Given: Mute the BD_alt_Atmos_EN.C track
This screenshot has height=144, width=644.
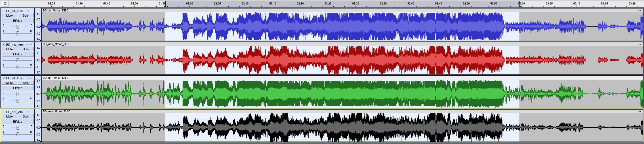Looking at the screenshot, I should pyautogui.click(x=10, y=83).
